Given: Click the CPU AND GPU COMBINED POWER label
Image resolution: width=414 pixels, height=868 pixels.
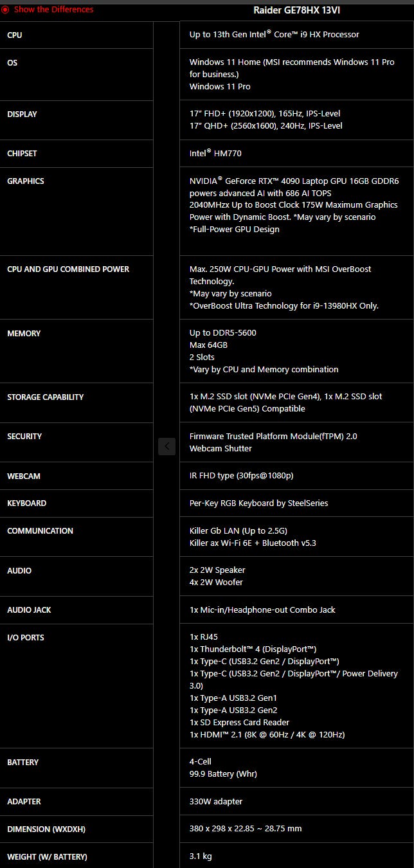Looking at the screenshot, I should pos(68,269).
